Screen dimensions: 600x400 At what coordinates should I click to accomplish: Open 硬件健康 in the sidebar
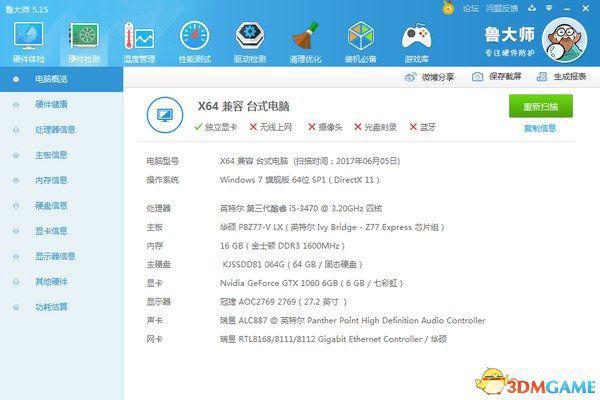click(51, 104)
